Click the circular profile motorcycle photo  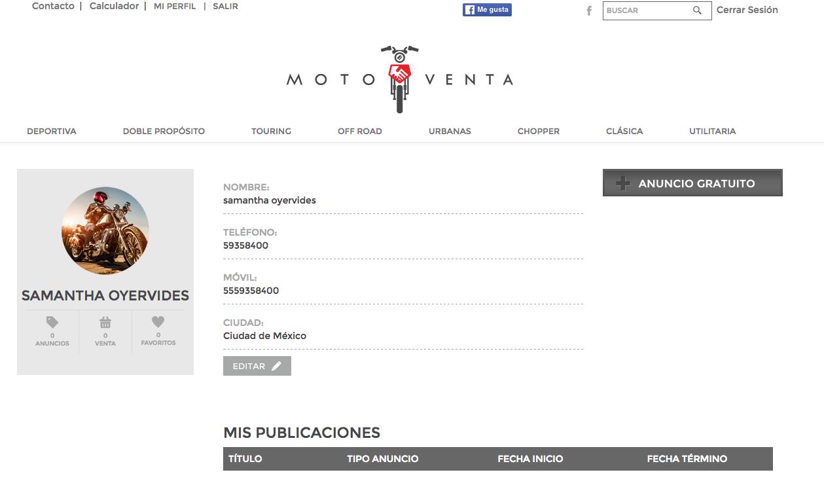[105, 230]
